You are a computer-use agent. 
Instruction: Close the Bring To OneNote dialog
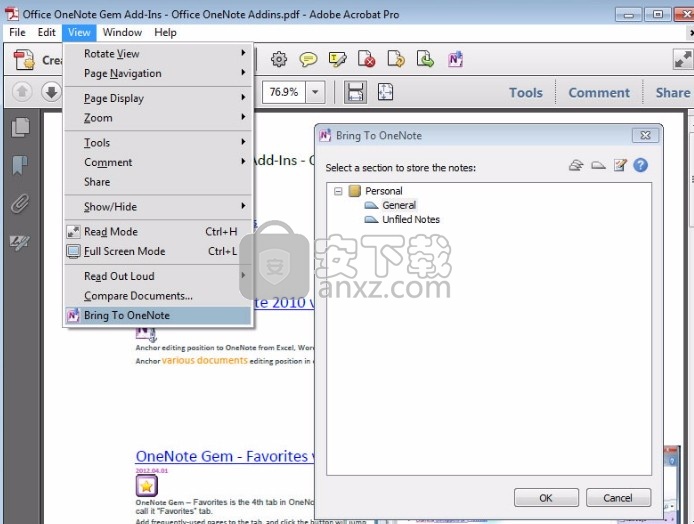645,135
